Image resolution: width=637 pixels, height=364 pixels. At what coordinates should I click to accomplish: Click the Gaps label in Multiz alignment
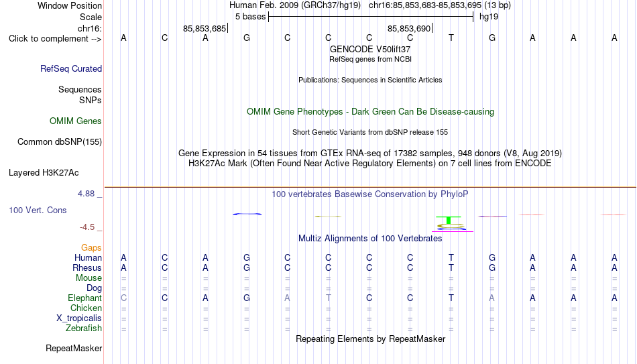[x=91, y=248]
